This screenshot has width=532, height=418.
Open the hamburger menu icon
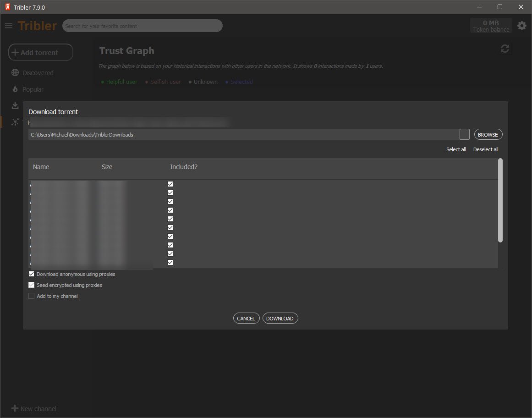pyautogui.click(x=9, y=26)
